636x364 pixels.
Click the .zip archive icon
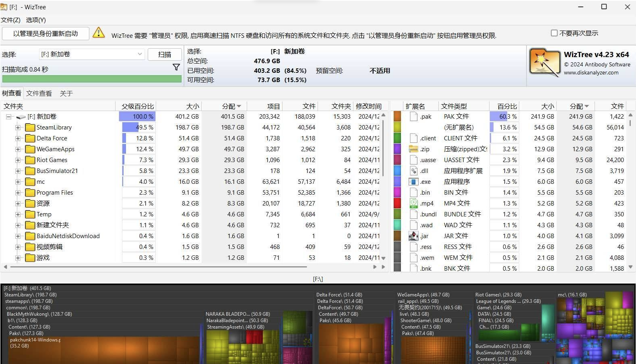click(413, 149)
